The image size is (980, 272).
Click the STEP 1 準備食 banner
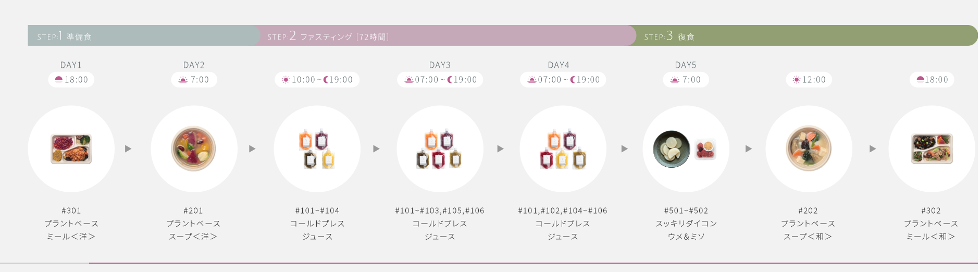point(144,35)
